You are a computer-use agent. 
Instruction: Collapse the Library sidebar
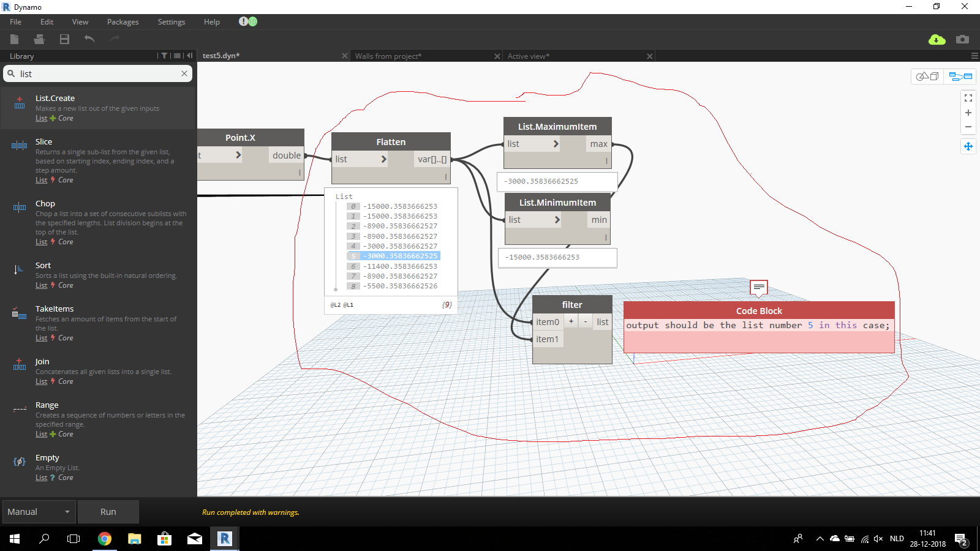190,56
